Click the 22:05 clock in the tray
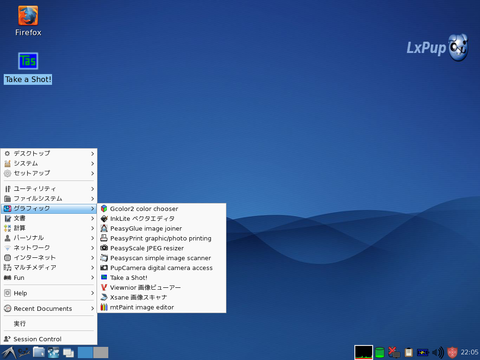 coord(469,352)
